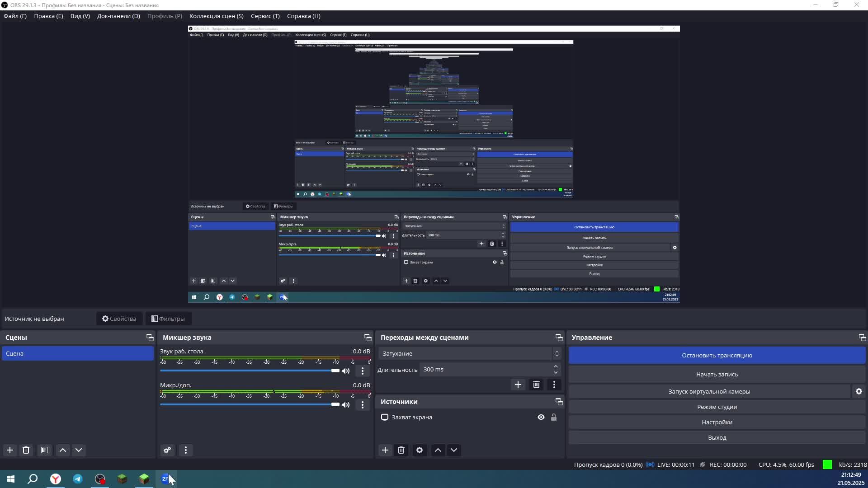This screenshot has height=488, width=868.
Task: Add a new scene with plus icon
Action: click(10, 450)
